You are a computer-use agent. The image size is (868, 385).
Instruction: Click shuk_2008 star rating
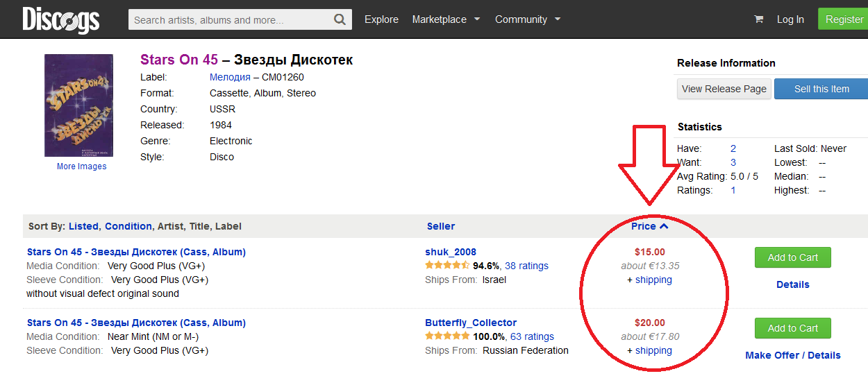447,266
